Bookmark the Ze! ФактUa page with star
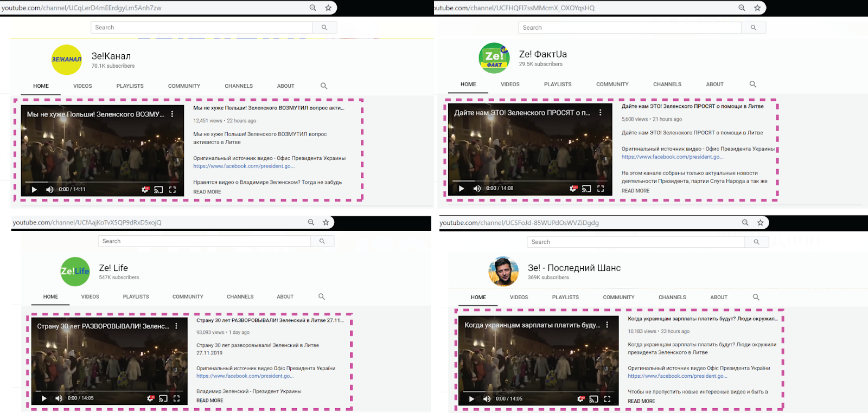868x413 pixels. (757, 8)
